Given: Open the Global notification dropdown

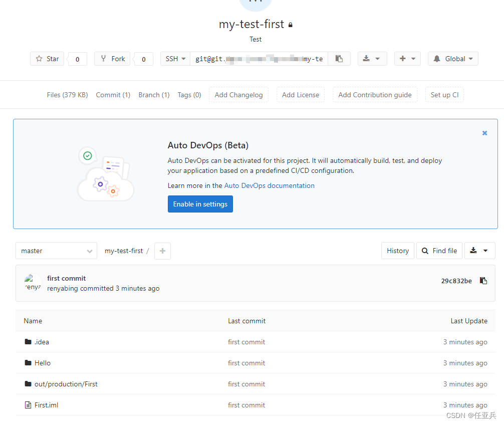Looking at the screenshot, I should (x=453, y=59).
